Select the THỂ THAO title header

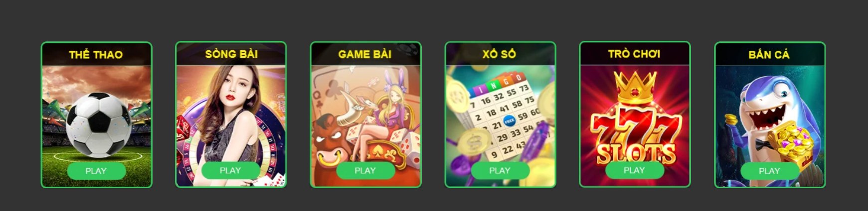click(x=96, y=55)
